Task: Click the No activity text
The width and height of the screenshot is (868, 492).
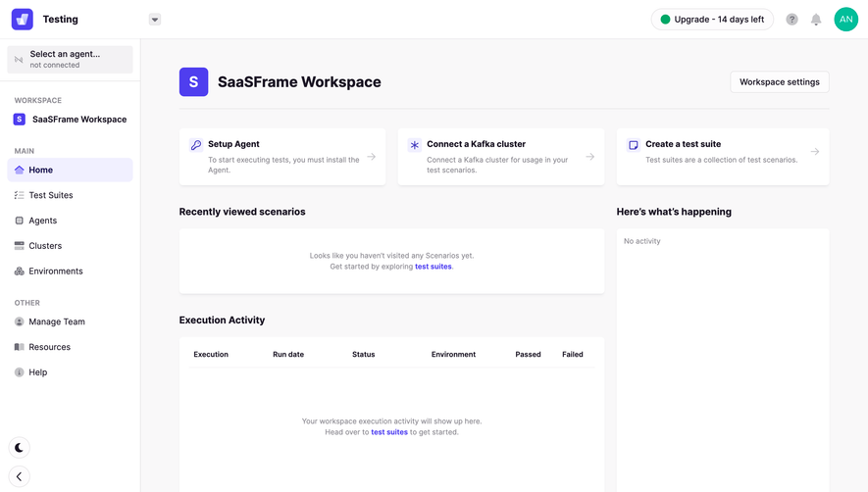Action: [642, 241]
